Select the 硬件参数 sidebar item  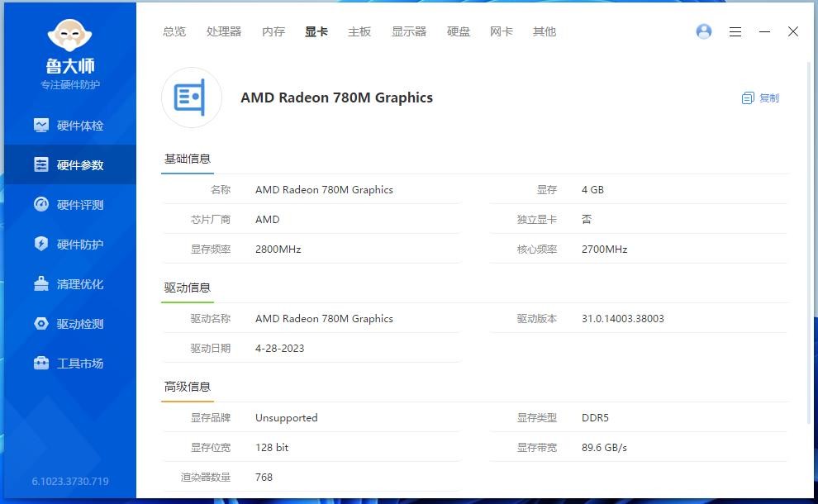[x=70, y=164]
